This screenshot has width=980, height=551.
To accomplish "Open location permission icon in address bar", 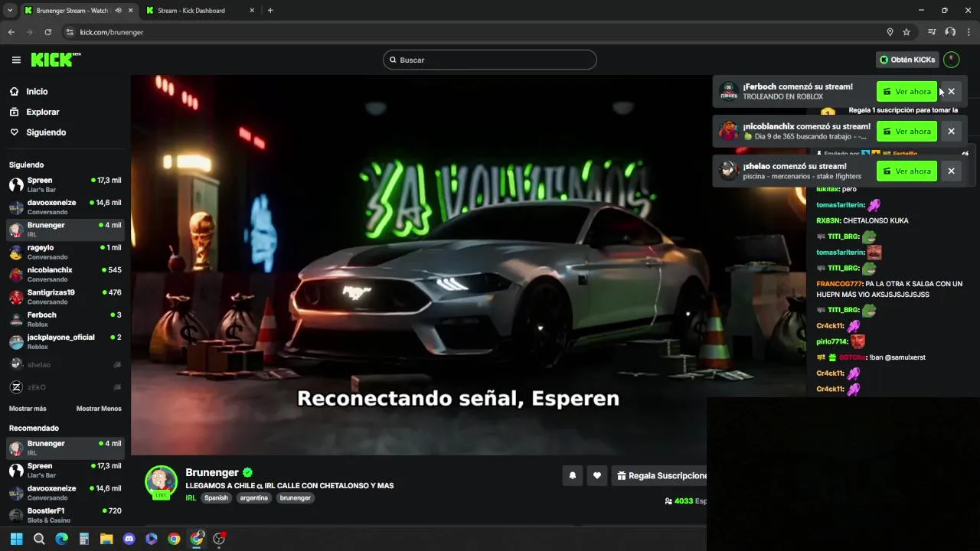I will pos(890,32).
